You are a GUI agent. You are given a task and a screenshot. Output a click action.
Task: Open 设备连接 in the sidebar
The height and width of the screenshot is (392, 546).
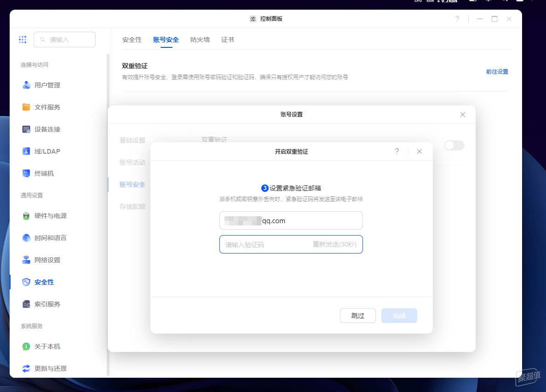click(47, 129)
